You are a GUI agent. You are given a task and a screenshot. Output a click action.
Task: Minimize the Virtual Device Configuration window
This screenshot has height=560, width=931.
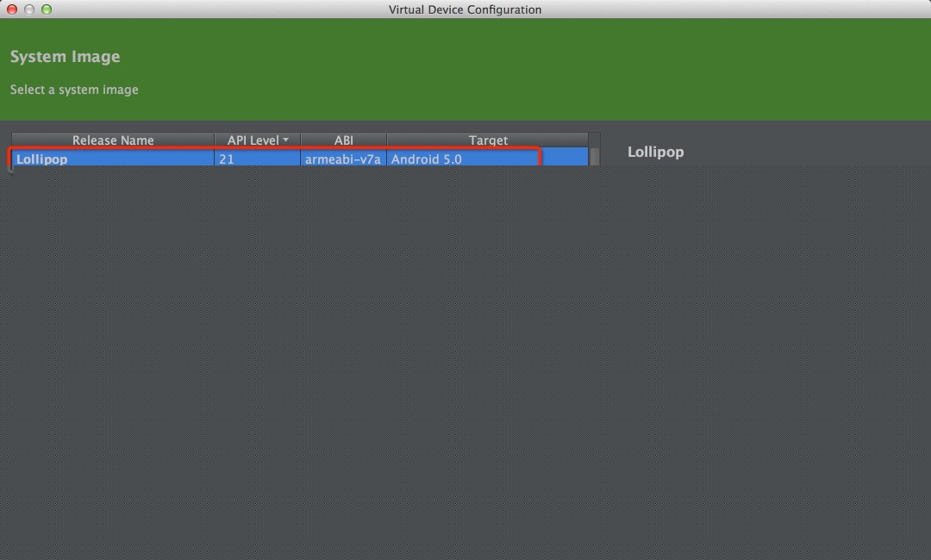29,9
